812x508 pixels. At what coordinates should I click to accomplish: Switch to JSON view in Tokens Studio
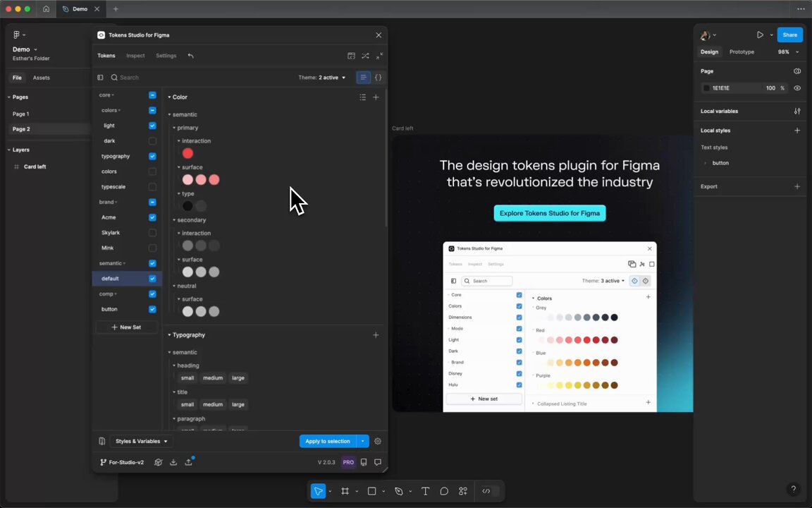point(378,77)
